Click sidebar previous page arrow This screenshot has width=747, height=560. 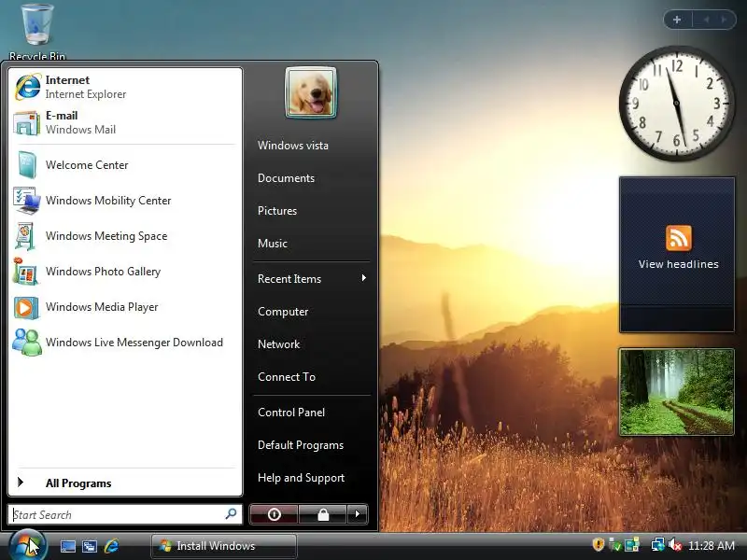(x=706, y=20)
